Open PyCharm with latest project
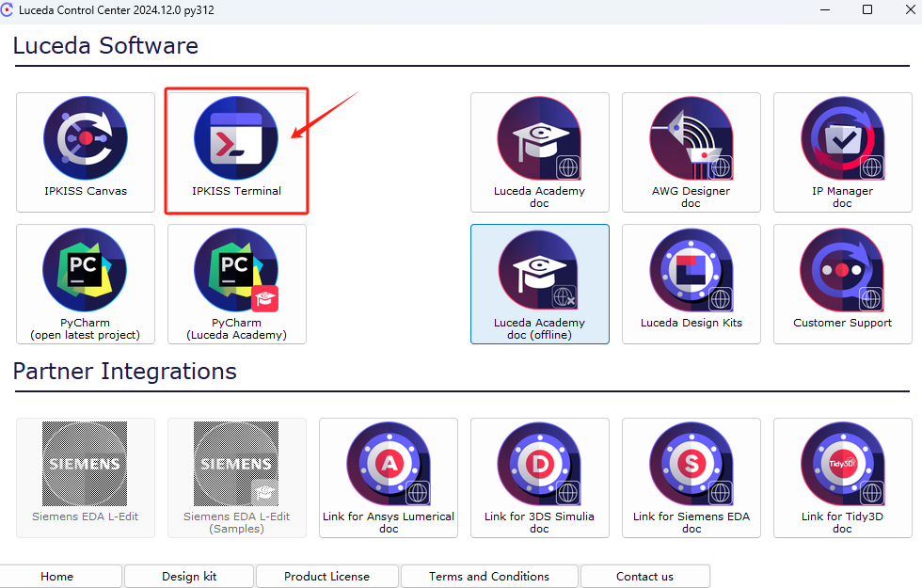Image resolution: width=922 pixels, height=588 pixels. [86, 284]
